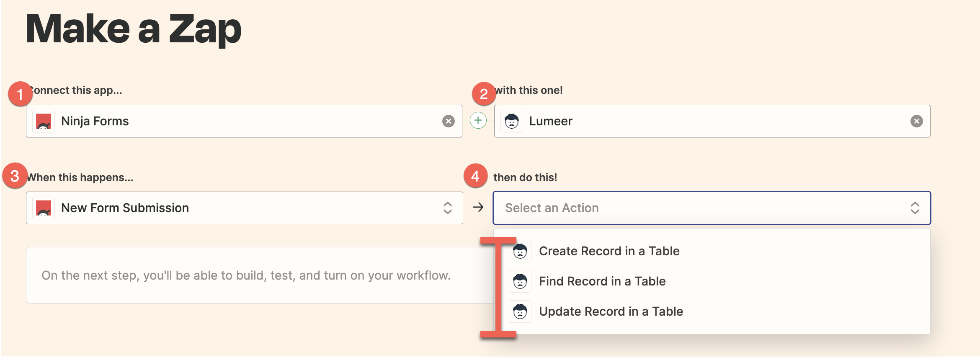980x358 pixels.
Task: Click Ninja Forms icon beside New Form Submission
Action: pos(44,208)
